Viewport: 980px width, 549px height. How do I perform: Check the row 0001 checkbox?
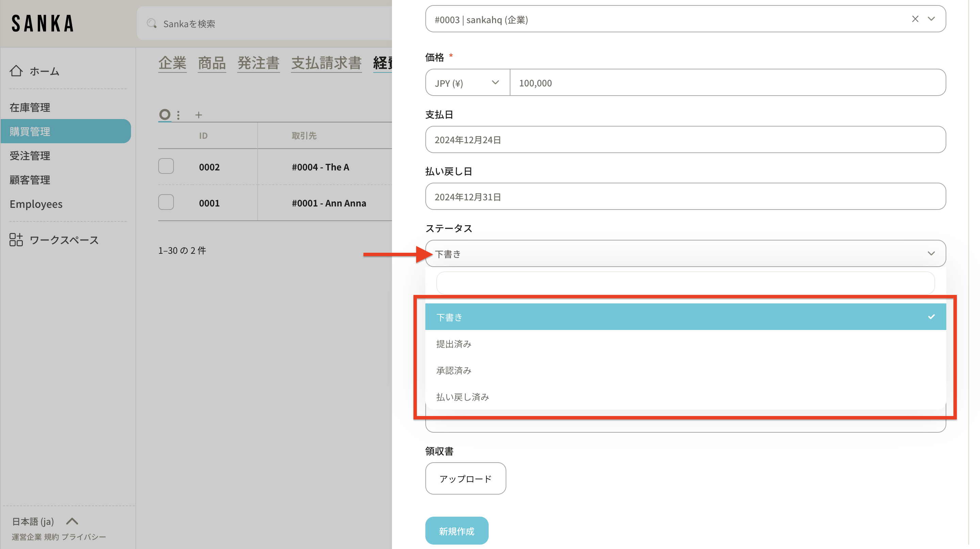(x=166, y=203)
